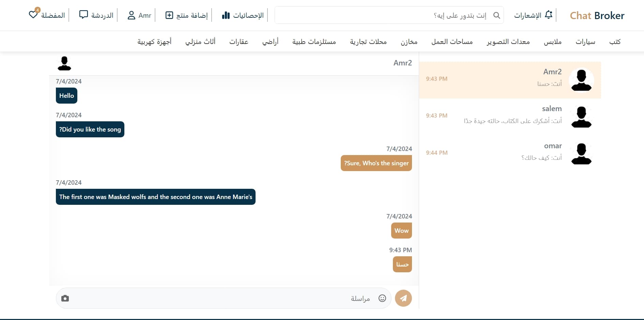Screen dimensions: 644x320
Task: Click the statistics bar chart icon
Action: (226, 15)
